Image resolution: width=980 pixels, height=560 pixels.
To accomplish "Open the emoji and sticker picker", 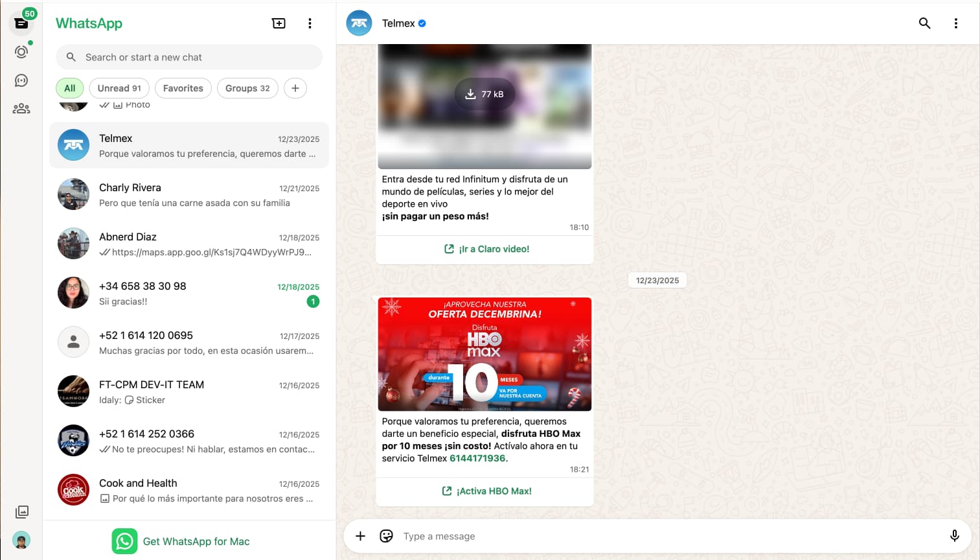I will click(x=387, y=536).
